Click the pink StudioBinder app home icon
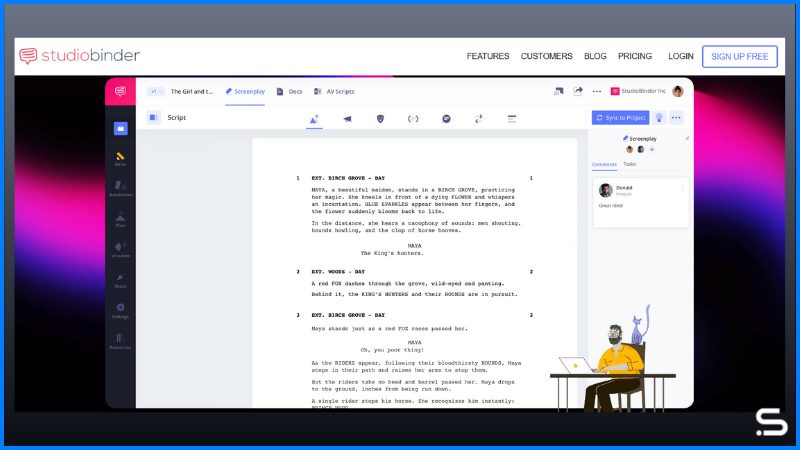The width and height of the screenshot is (800, 450). [120, 91]
